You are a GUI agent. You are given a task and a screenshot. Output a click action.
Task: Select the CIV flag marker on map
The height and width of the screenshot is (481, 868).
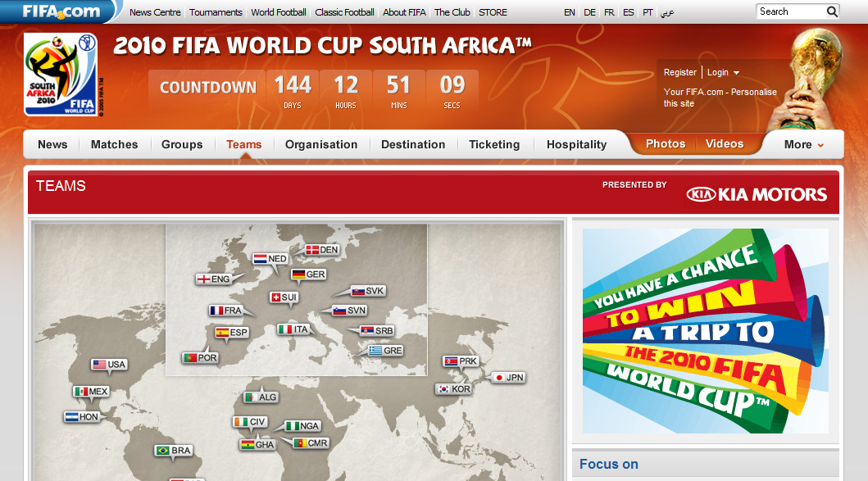(250, 422)
